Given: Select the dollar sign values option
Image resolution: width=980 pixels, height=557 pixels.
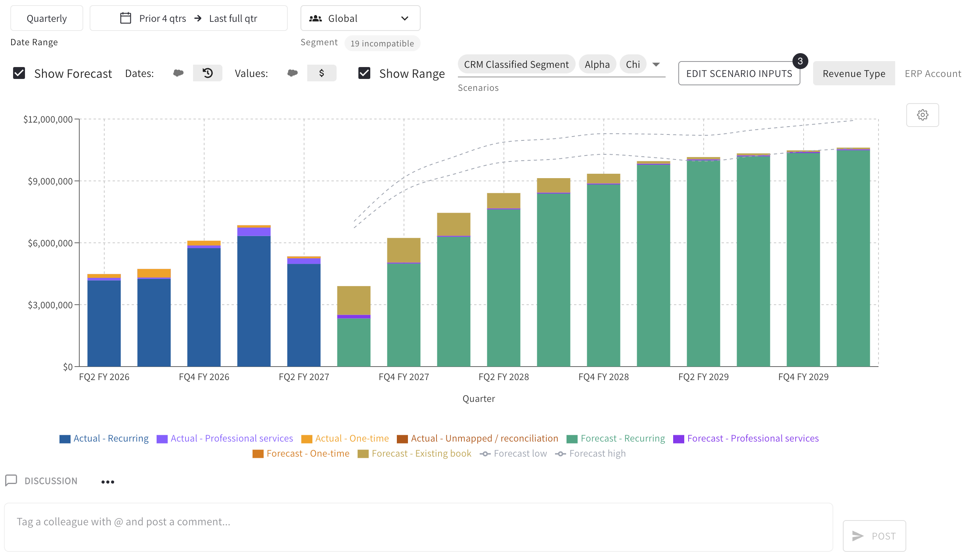Looking at the screenshot, I should (x=322, y=73).
